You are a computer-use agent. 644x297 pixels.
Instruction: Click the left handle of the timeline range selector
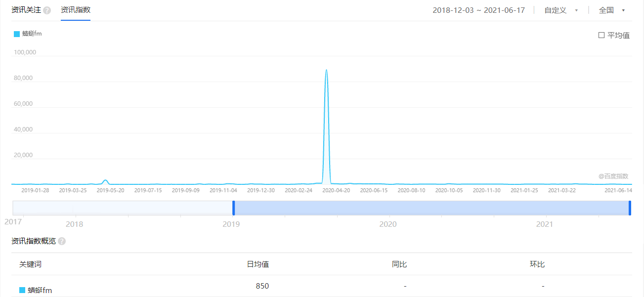coord(233,208)
